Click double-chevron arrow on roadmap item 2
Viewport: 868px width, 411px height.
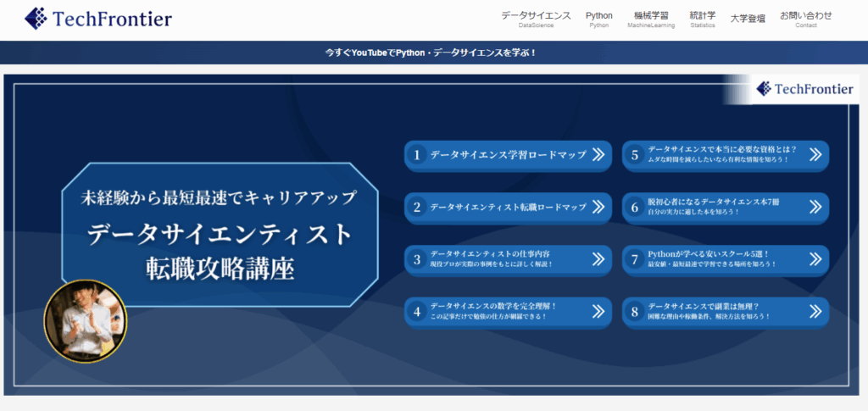(x=598, y=207)
